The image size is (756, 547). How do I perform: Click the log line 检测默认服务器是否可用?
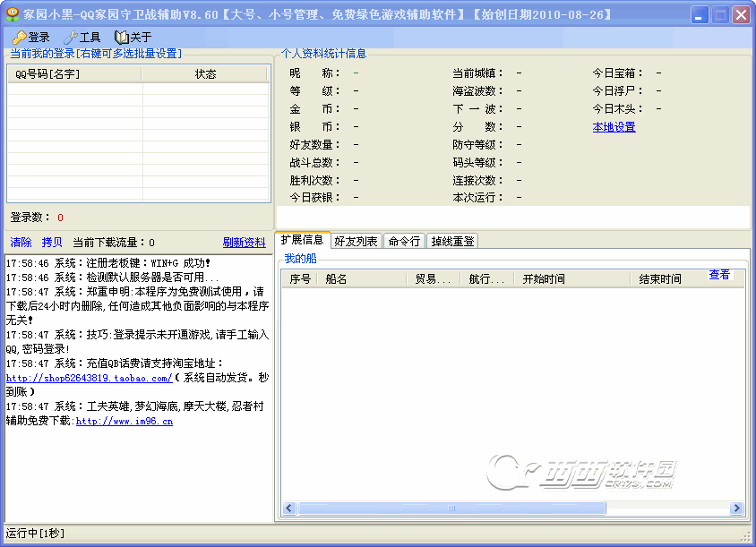112,278
